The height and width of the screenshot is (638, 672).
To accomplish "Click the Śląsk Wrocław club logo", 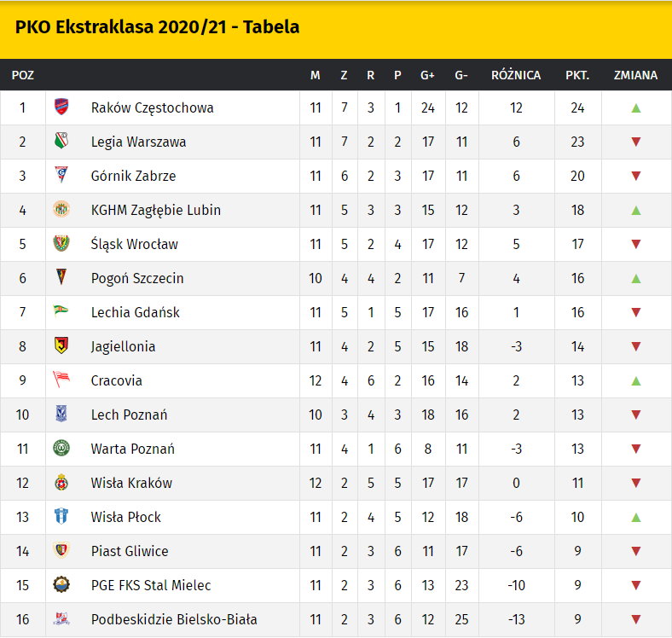I will click(61, 244).
